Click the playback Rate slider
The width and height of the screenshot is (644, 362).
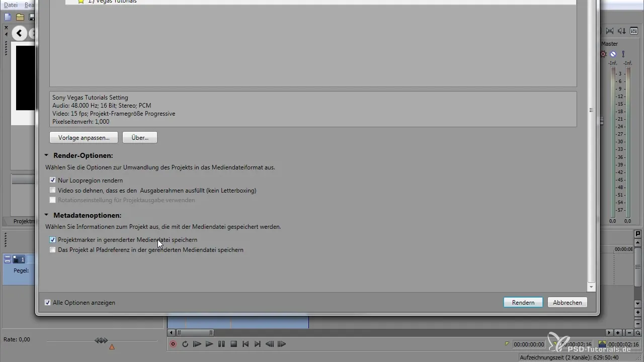(101, 341)
